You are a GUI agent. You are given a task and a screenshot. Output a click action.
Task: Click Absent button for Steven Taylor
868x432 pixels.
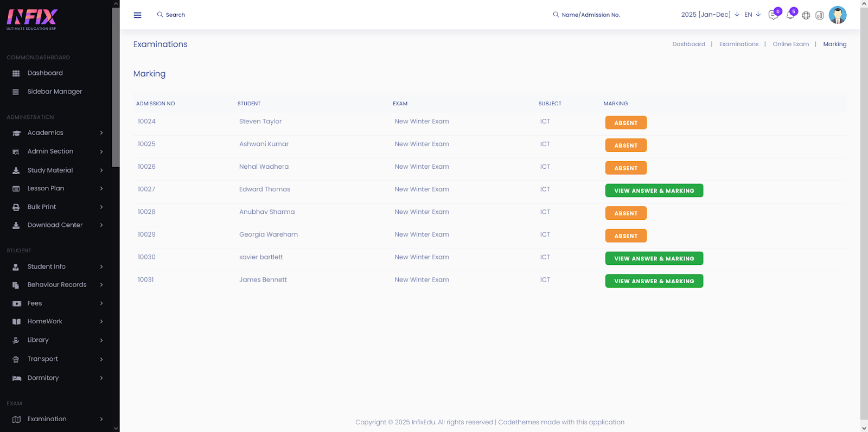click(x=626, y=123)
